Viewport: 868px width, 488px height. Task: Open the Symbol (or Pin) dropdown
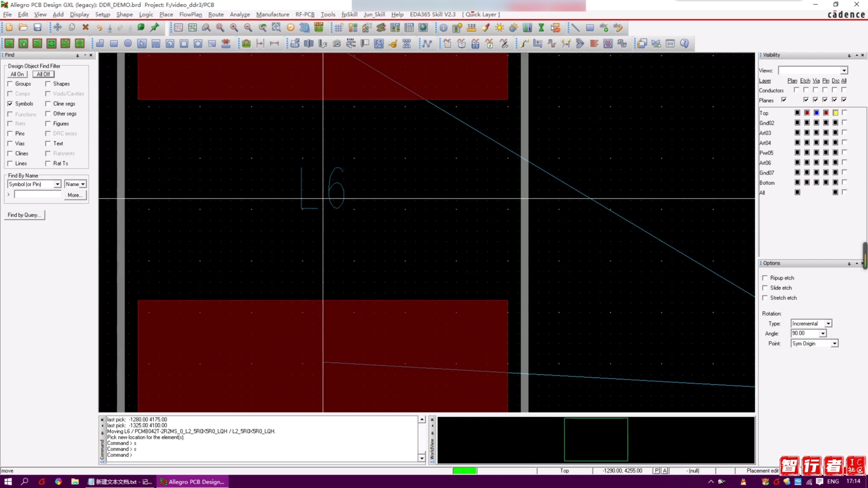coord(57,184)
